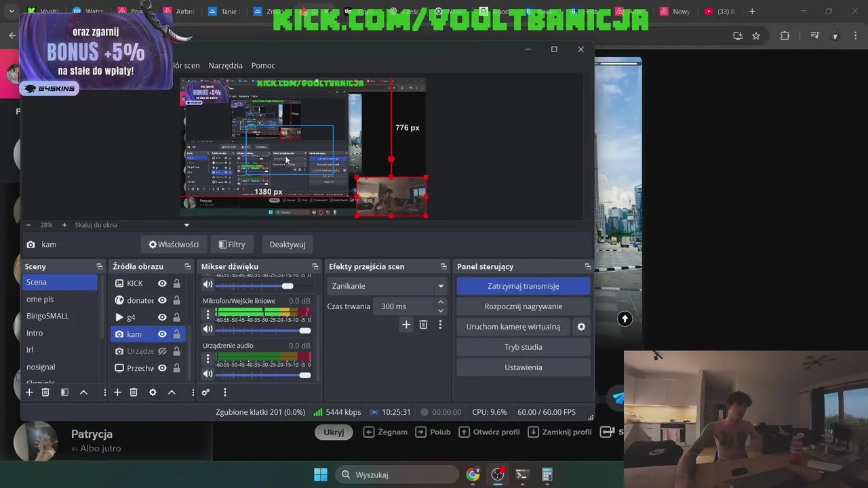
Task: Click the Czas trwania 300 ms field
Action: tap(403, 306)
